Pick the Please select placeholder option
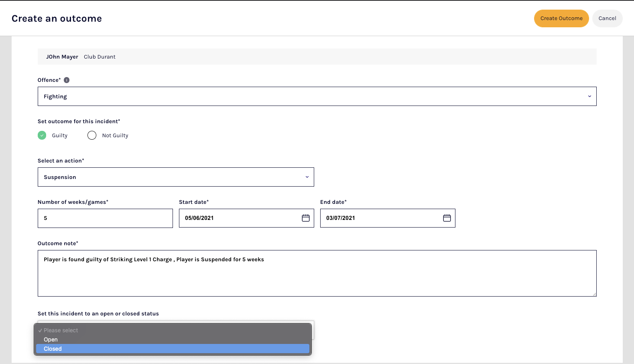 [173, 330]
